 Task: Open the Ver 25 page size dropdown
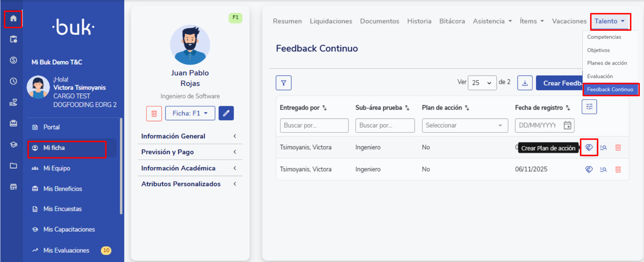pos(482,83)
